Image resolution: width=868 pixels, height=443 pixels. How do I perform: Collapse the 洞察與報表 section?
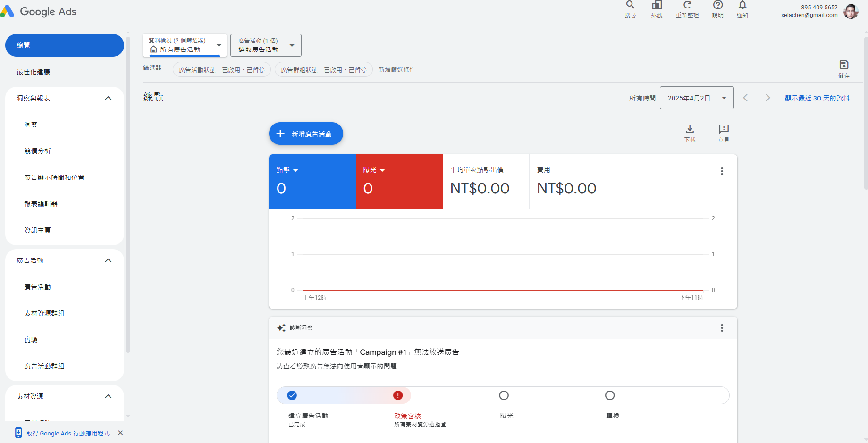pos(108,98)
